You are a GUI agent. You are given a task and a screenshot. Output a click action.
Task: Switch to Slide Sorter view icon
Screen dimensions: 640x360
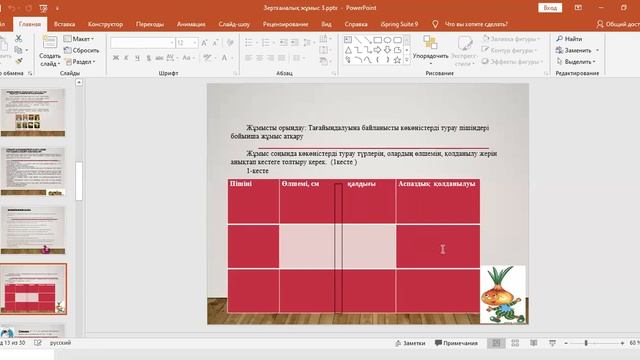click(x=515, y=343)
